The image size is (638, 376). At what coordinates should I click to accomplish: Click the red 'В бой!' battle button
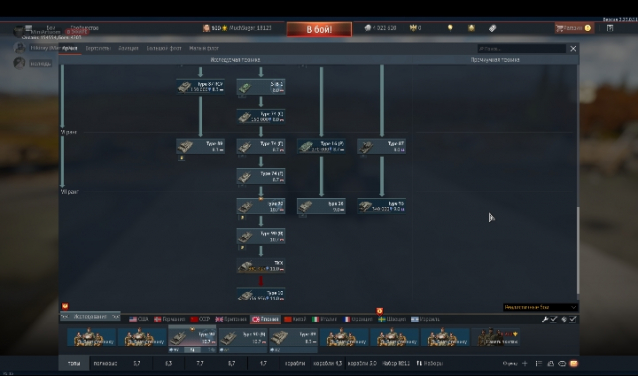point(319,29)
